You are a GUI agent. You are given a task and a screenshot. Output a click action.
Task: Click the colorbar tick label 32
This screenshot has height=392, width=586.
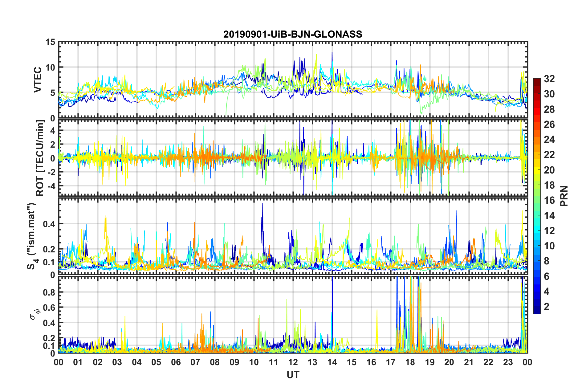549,79
